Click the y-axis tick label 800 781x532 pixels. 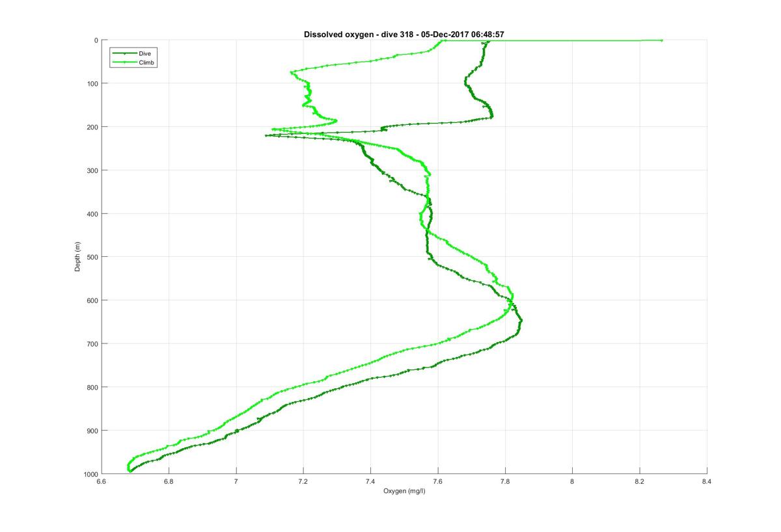click(93, 387)
